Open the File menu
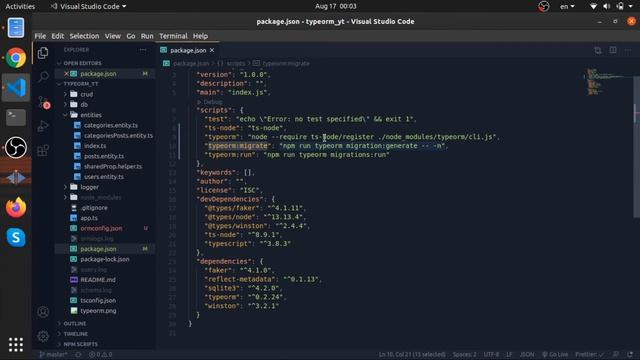 (x=40, y=36)
